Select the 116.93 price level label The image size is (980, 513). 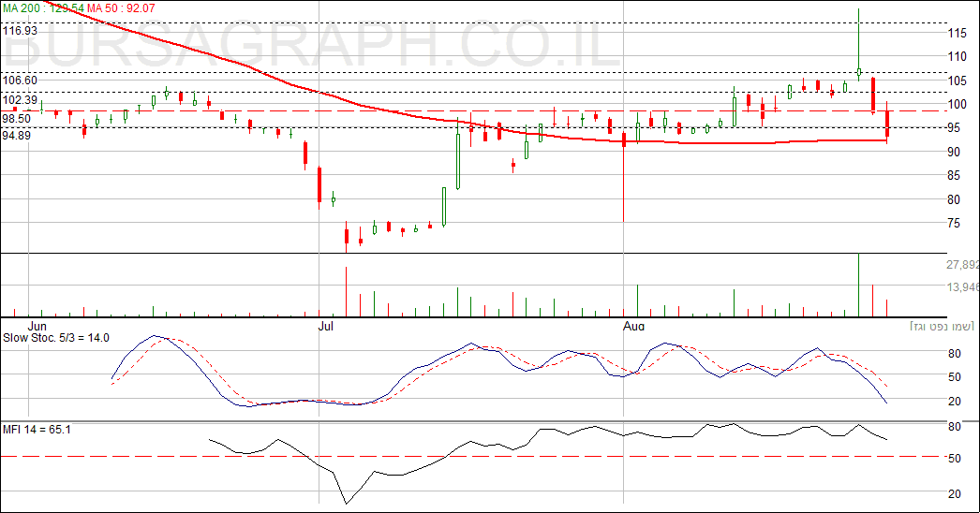point(20,31)
